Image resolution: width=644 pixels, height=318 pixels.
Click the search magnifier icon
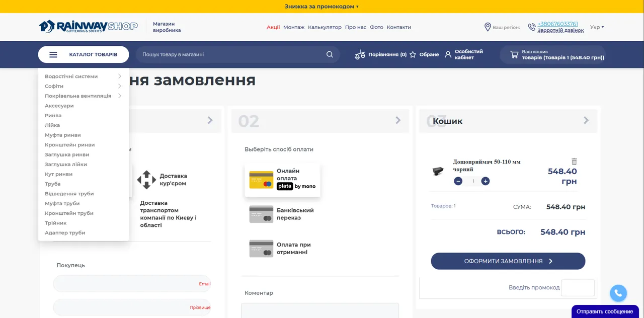pyautogui.click(x=330, y=54)
